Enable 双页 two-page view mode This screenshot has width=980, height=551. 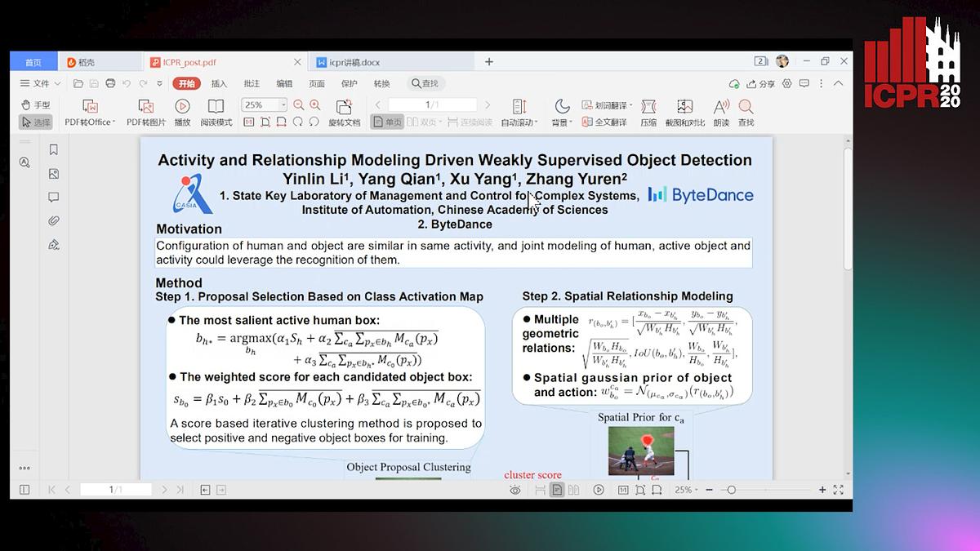(425, 120)
